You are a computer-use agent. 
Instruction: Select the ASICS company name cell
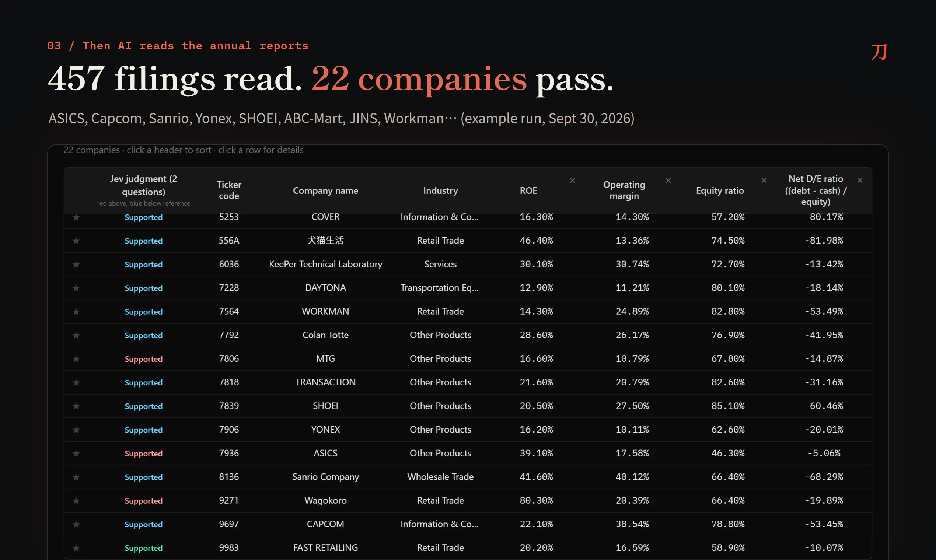pos(325,453)
